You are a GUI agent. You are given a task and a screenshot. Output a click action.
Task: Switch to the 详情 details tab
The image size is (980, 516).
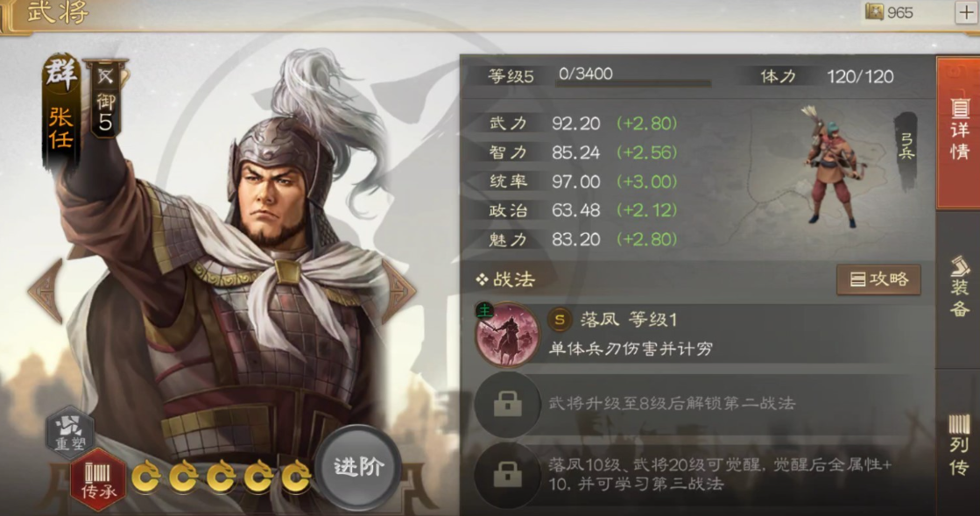pyautogui.click(x=959, y=132)
